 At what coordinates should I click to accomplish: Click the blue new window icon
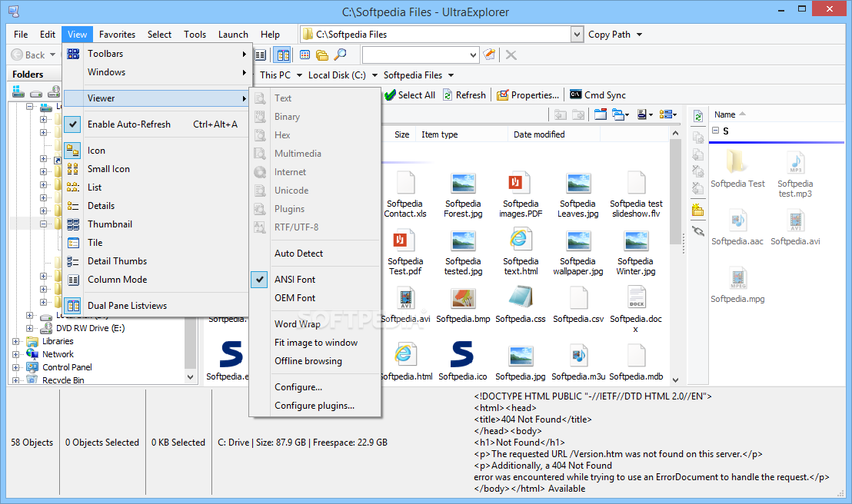tap(601, 114)
